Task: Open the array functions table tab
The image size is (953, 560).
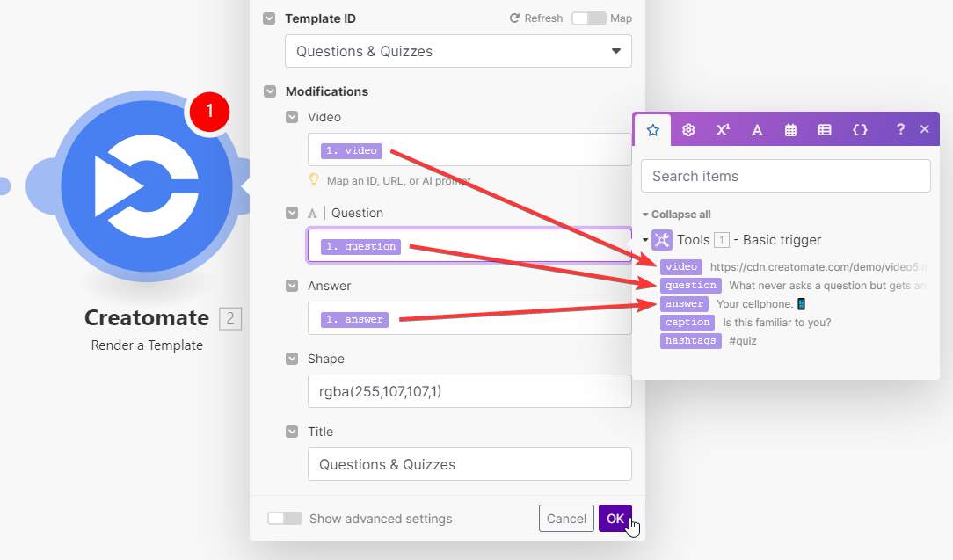Action: coord(825,129)
